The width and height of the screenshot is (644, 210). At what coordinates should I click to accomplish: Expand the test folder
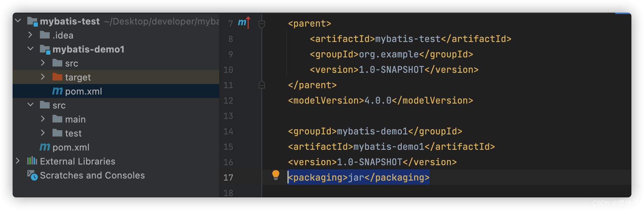pos(43,133)
